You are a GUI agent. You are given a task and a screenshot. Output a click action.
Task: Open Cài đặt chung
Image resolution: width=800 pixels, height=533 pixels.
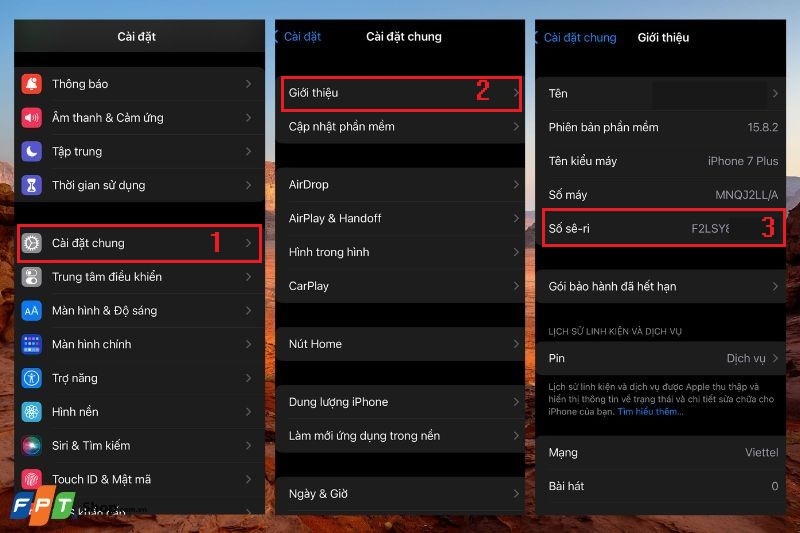(139, 243)
